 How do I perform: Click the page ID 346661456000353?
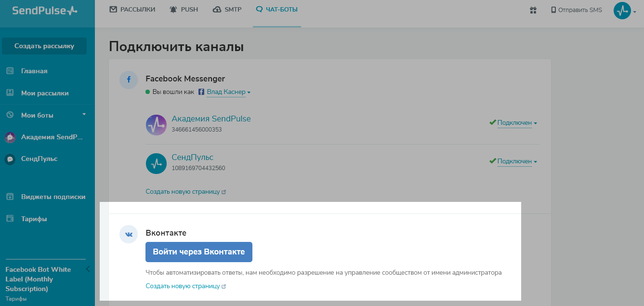pos(197,130)
